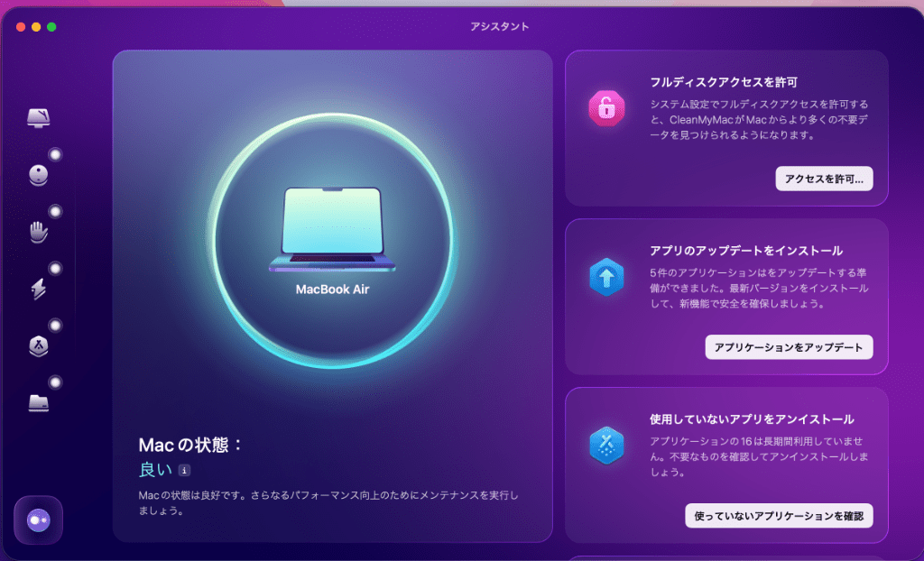Viewport: 924px width, 561px height.
Task: Click the 使っていないアプリケーションを確認 button
Action: [x=779, y=516]
